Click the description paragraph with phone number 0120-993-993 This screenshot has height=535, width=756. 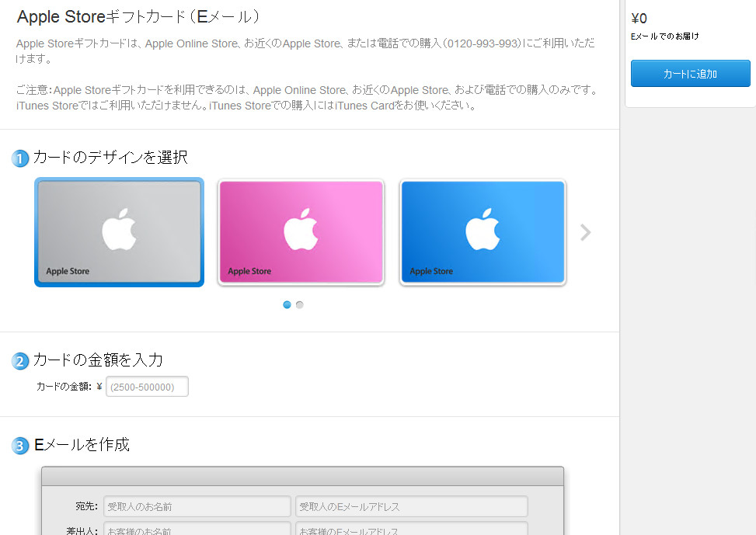(x=305, y=51)
